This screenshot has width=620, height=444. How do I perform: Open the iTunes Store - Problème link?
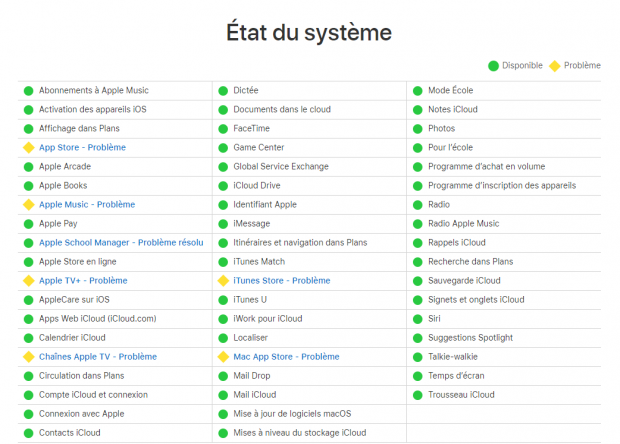click(282, 280)
